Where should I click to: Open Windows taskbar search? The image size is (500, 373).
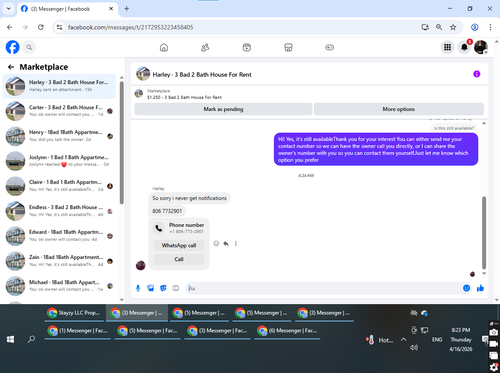click(x=31, y=339)
